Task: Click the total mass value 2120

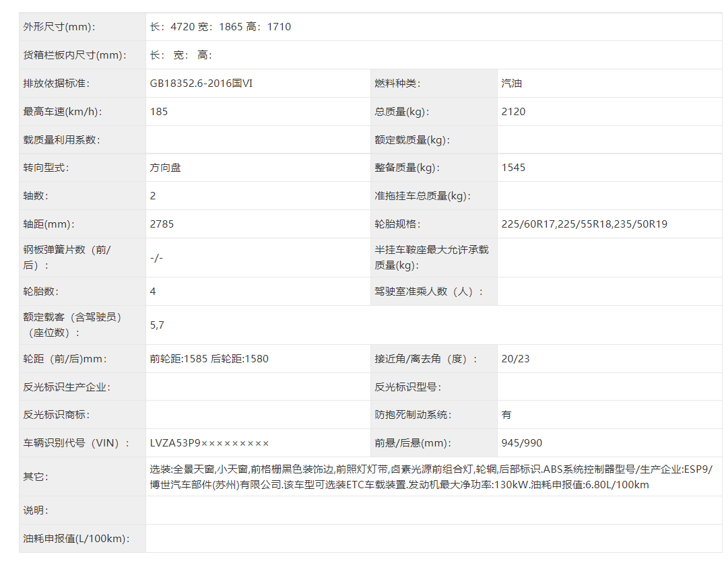Action: click(513, 112)
